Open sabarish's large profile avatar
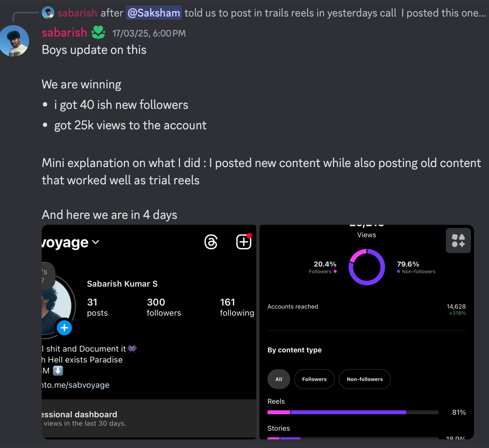489x448 pixels. pyautogui.click(x=15, y=41)
